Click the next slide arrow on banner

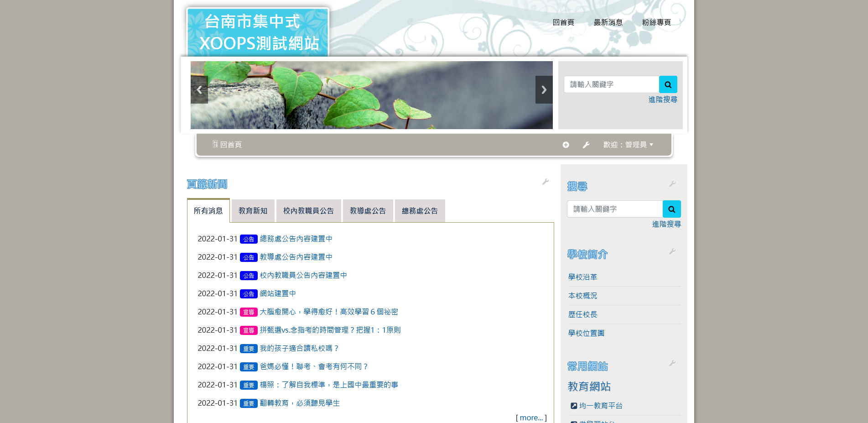tap(544, 90)
